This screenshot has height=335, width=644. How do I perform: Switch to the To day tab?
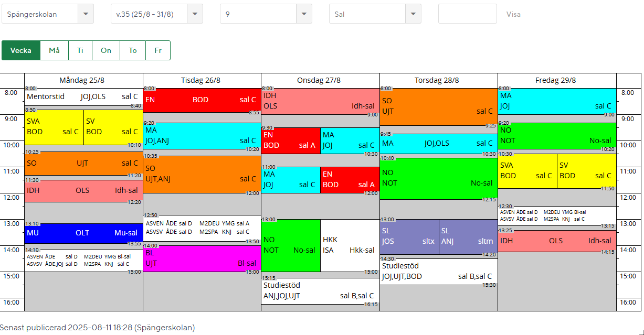[x=133, y=50]
